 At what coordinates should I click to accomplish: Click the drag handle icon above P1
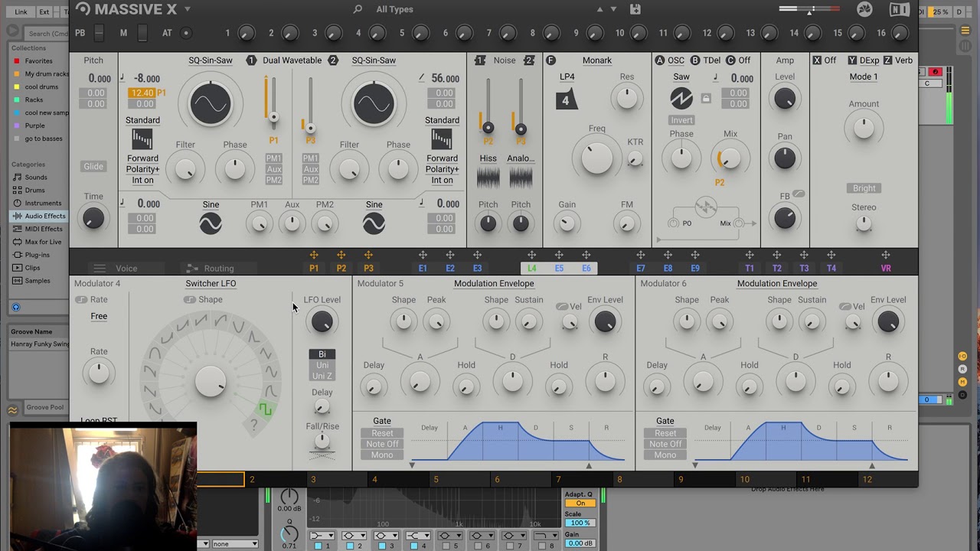[313, 256]
